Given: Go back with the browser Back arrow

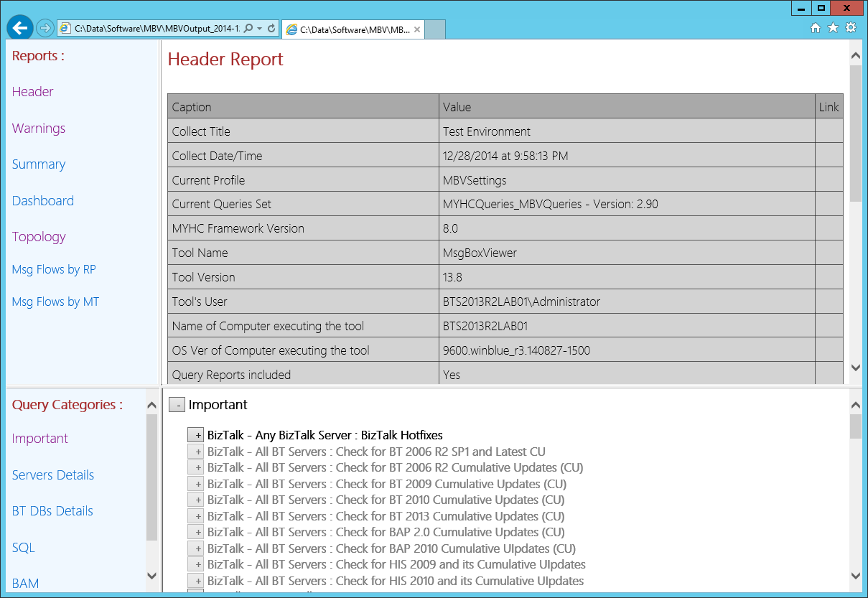Looking at the screenshot, I should click(20, 28).
